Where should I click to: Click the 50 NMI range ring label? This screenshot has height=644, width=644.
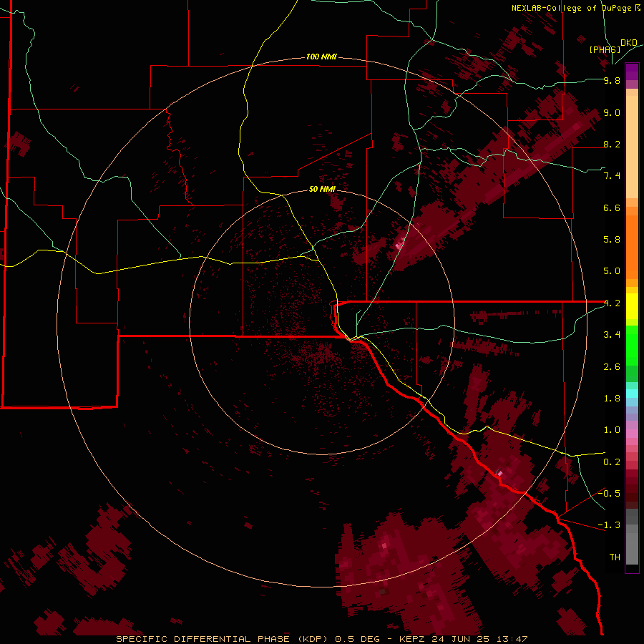pyautogui.click(x=323, y=189)
